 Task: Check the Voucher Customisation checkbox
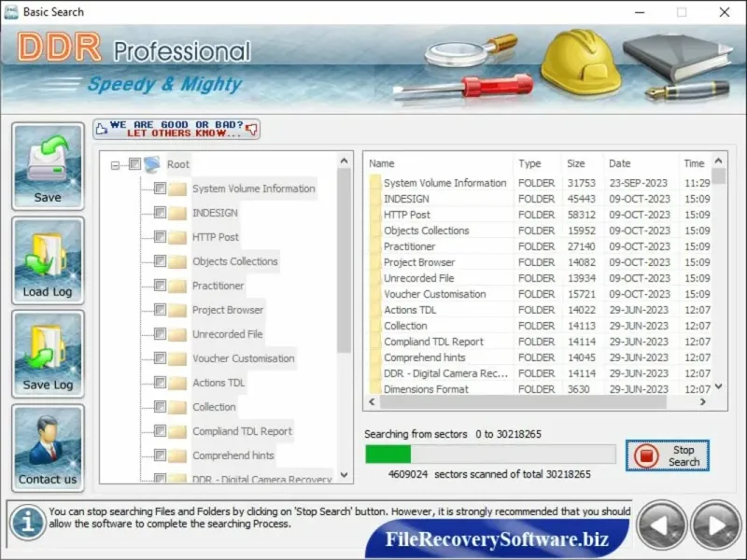click(x=160, y=358)
